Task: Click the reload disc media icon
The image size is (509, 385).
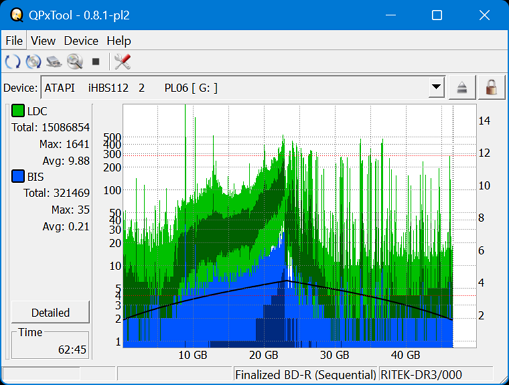Action: 33,62
